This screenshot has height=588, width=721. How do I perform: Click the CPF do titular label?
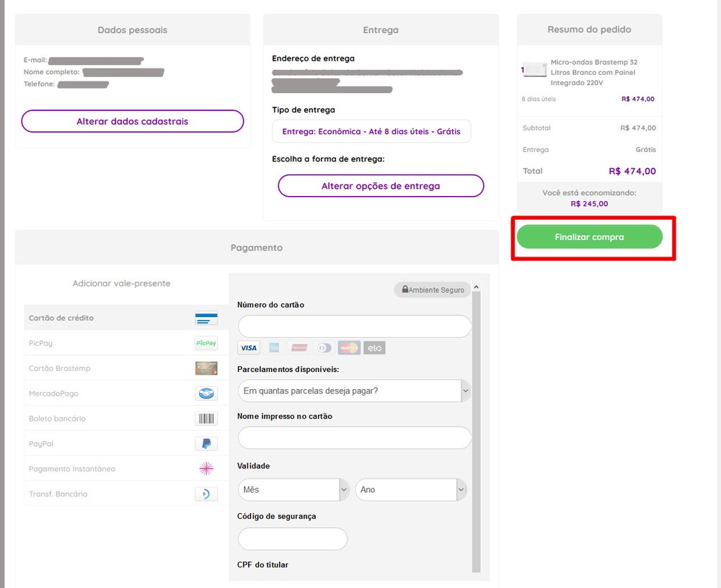(262, 564)
